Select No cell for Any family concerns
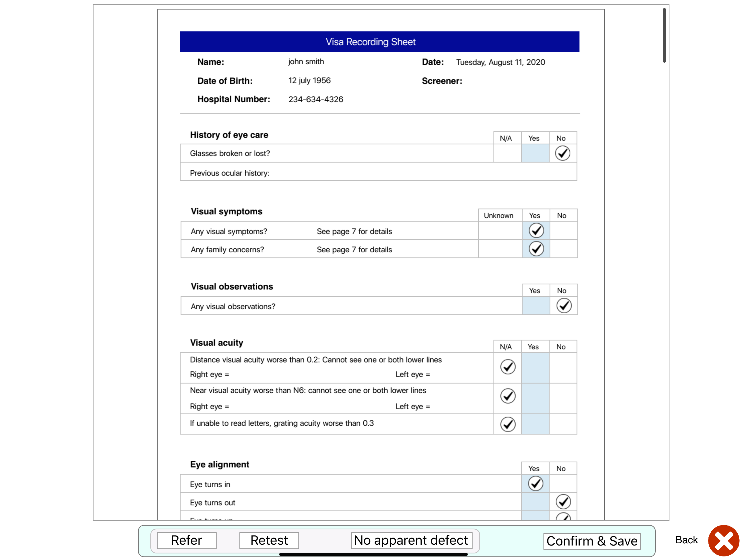This screenshot has height=560, width=747. (564, 249)
